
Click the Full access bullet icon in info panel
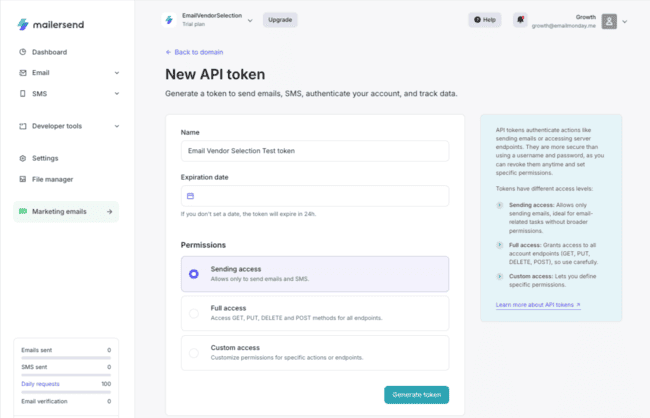point(500,245)
